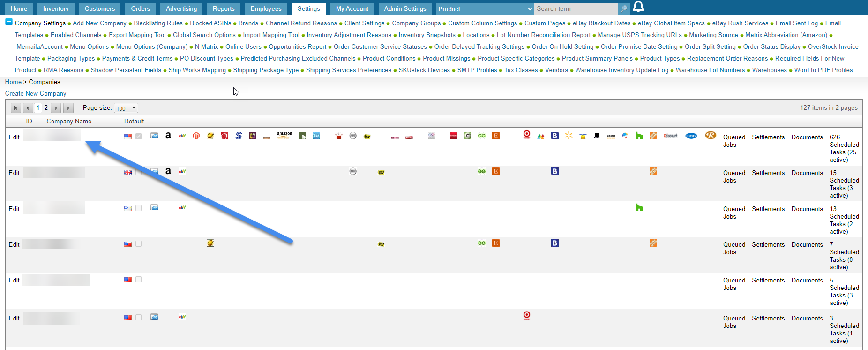Viewport: 868px width, 350px height.
Task: Select the Houzz icon in first company row
Action: click(x=639, y=136)
